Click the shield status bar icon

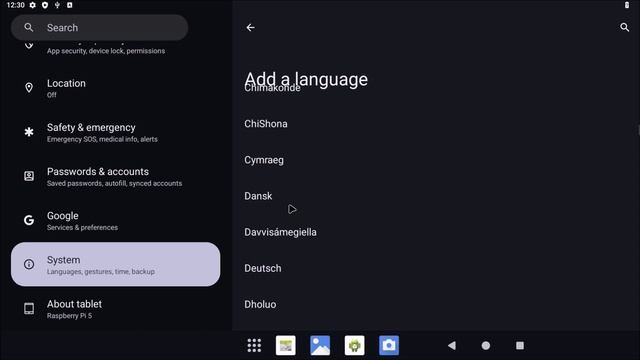[45, 5]
